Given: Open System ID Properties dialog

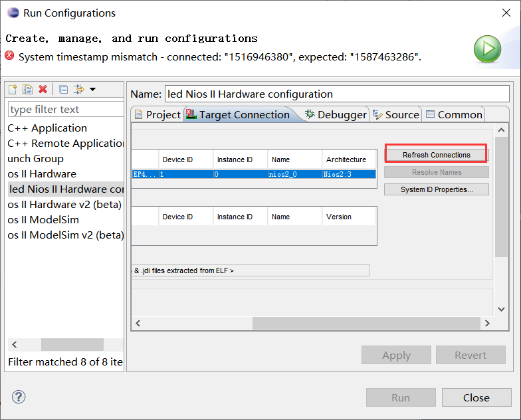Looking at the screenshot, I should click(436, 189).
